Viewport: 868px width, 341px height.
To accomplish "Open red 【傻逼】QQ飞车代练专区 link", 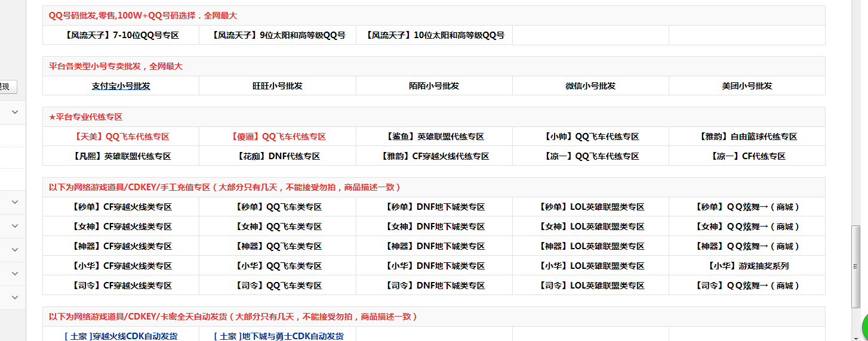I will click(278, 137).
